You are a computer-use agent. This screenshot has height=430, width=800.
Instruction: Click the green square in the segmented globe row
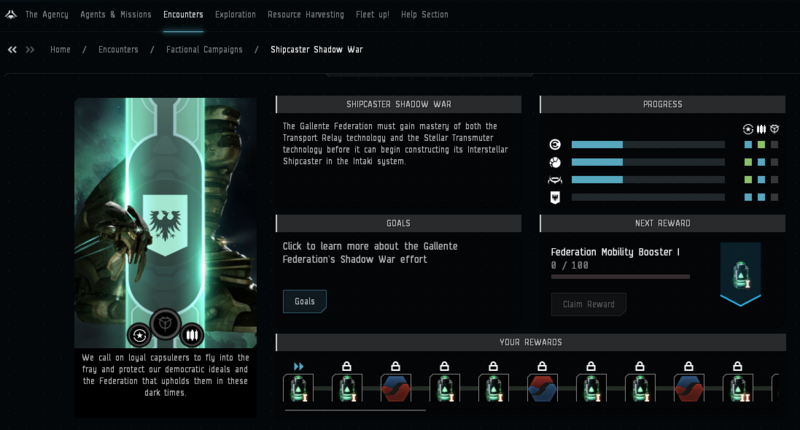click(x=748, y=162)
